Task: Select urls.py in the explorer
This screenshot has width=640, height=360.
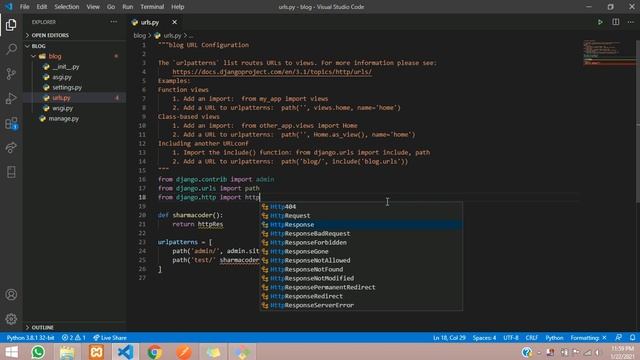Action: (x=61, y=98)
